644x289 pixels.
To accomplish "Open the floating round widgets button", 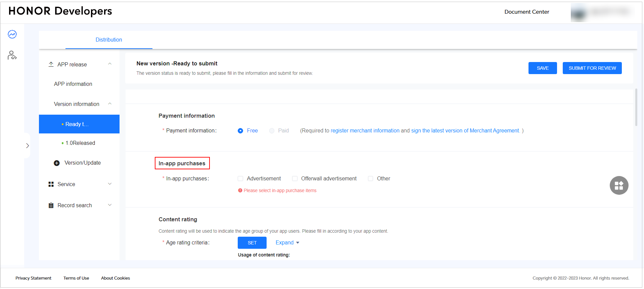I will pos(618,185).
